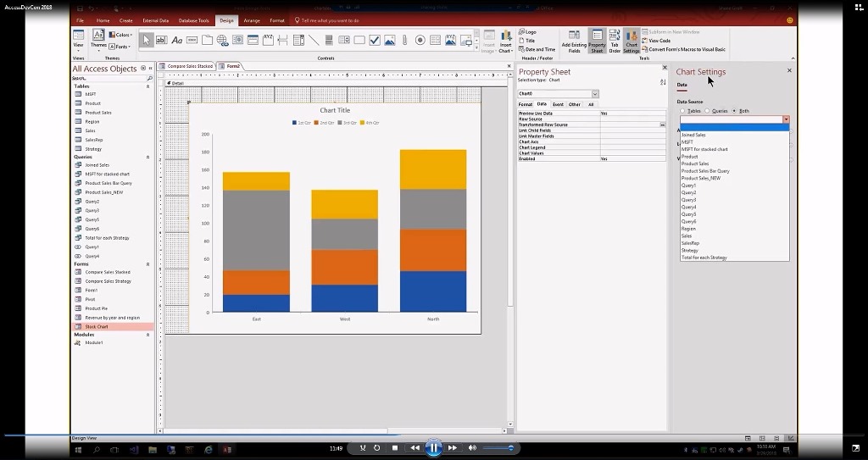Pick 'MSFT for stacked chart' from list
The image size is (868, 460).
(x=735, y=149)
